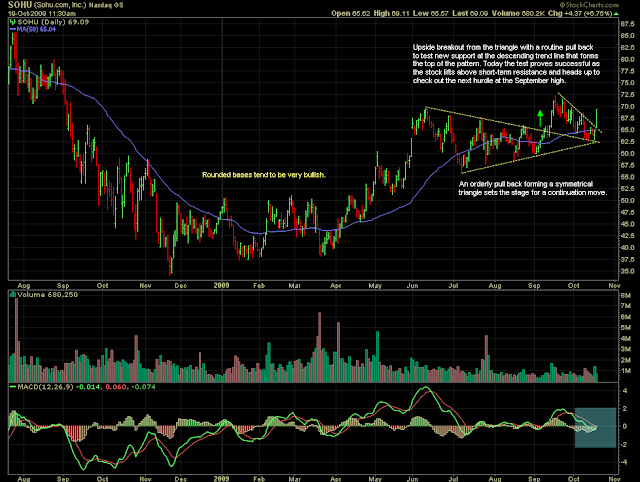
Task: Click the '35.0' price axis label
Action: pyautogui.click(x=627, y=271)
